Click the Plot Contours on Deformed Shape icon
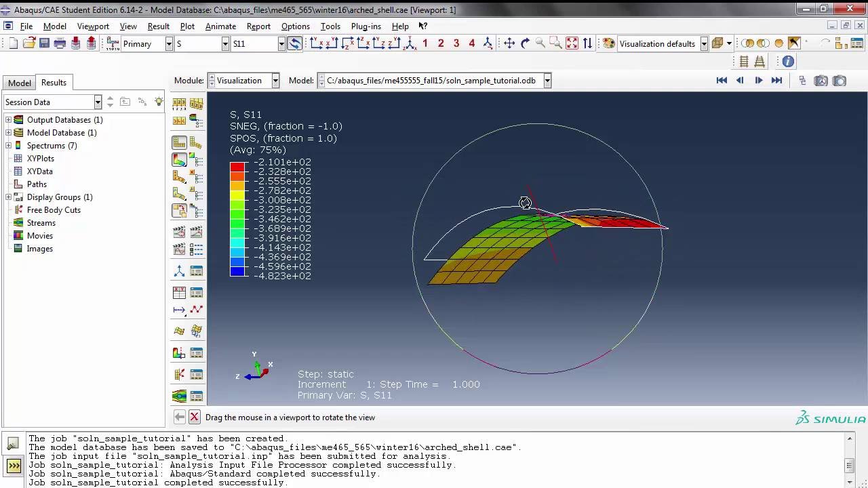Screen dimensions: 868x488 click(179, 160)
